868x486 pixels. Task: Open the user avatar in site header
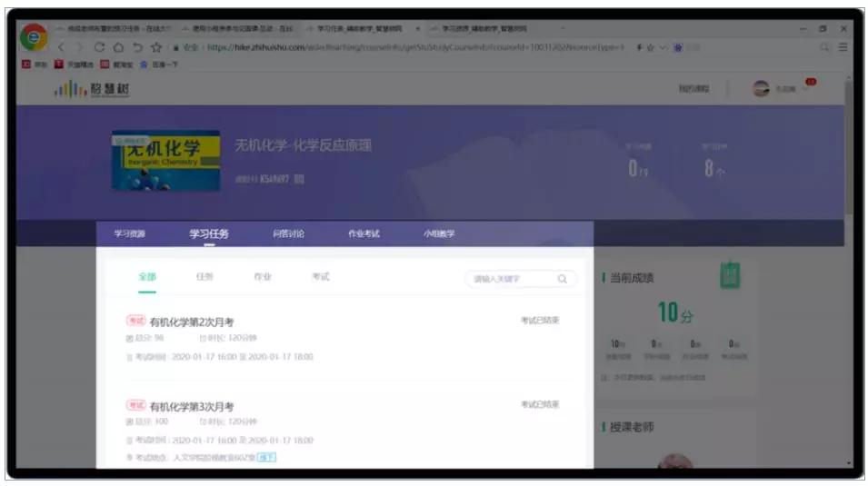click(x=761, y=88)
